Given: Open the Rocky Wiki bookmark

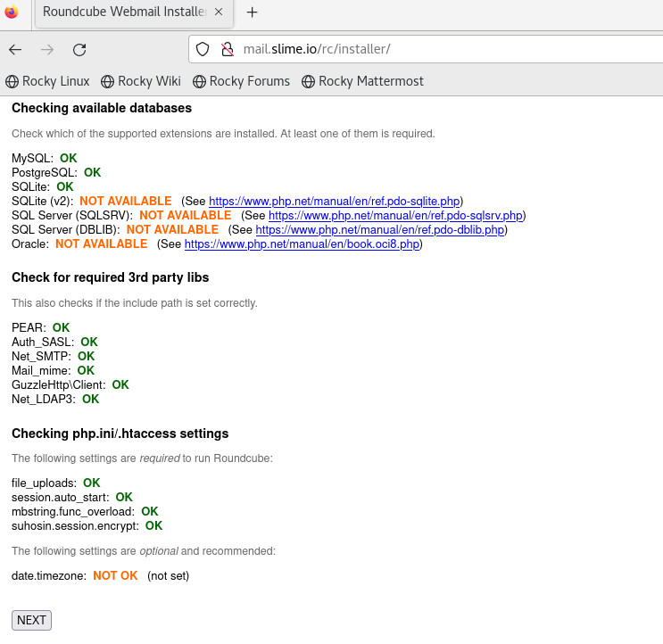Looking at the screenshot, I should point(141,81).
